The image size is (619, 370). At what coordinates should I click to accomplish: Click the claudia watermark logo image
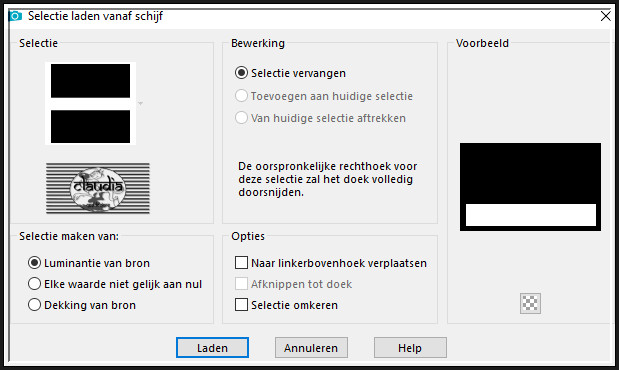[x=98, y=188]
